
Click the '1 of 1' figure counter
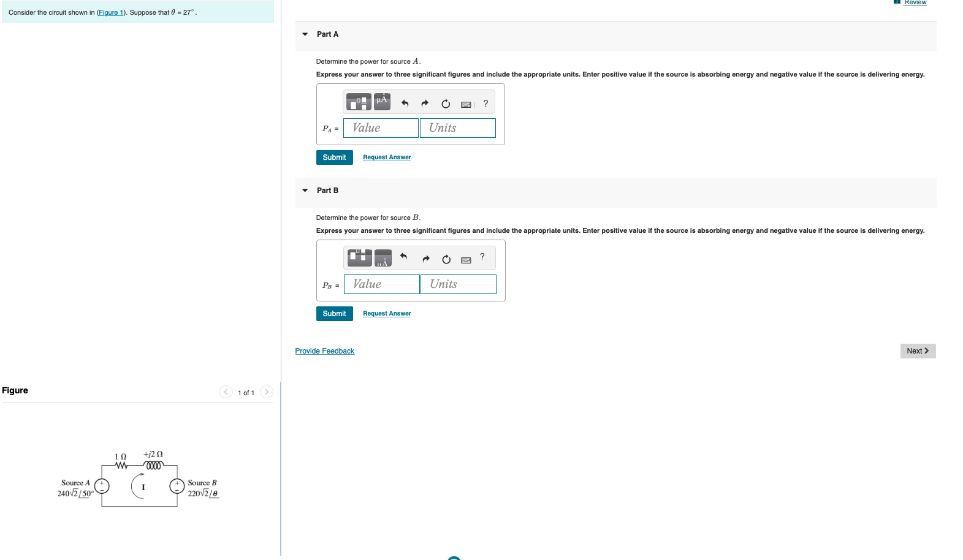pos(246,393)
